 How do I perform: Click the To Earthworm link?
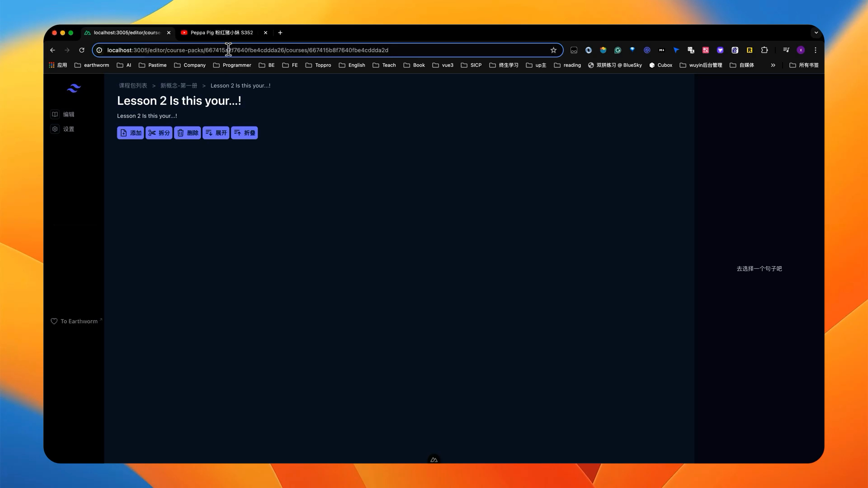(76, 321)
